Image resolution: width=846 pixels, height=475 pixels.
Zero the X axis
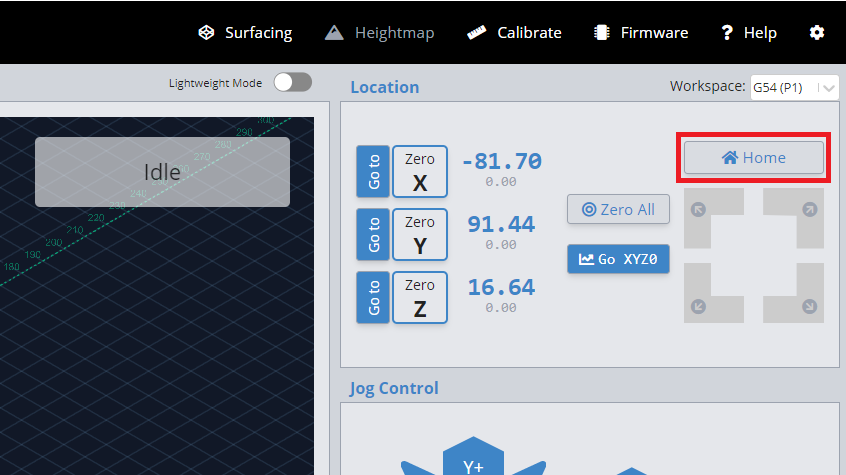tap(420, 172)
